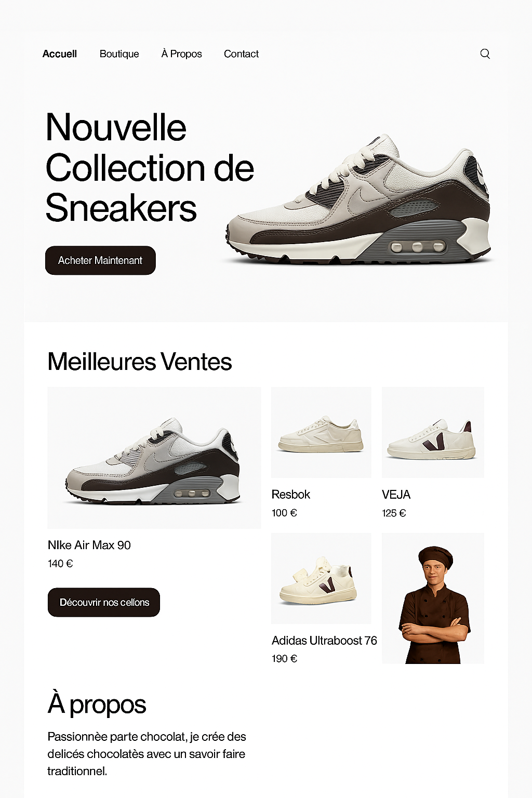532x798 pixels.
Task: Open the Resbok shoe thumbnail
Action: (x=321, y=432)
